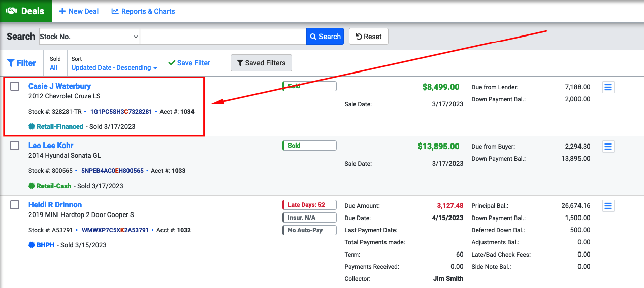Click the blue Search button
The height and width of the screenshot is (288, 644).
tap(325, 37)
